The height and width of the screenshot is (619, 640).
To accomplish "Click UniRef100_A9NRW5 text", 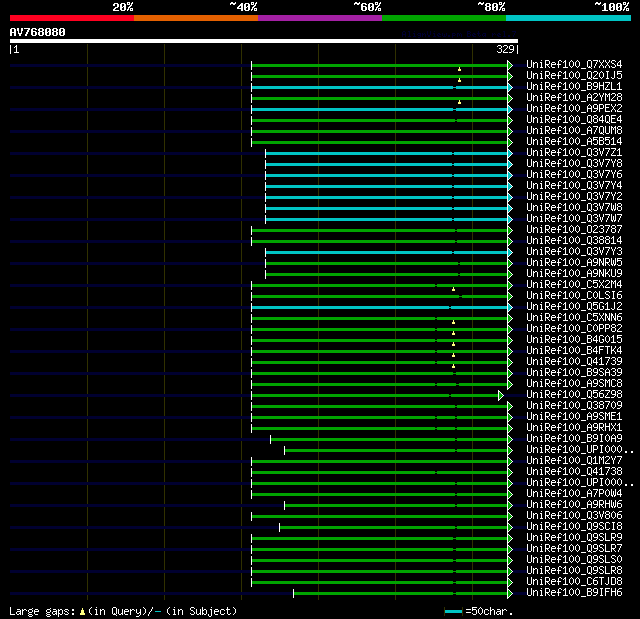I will 574,263.
